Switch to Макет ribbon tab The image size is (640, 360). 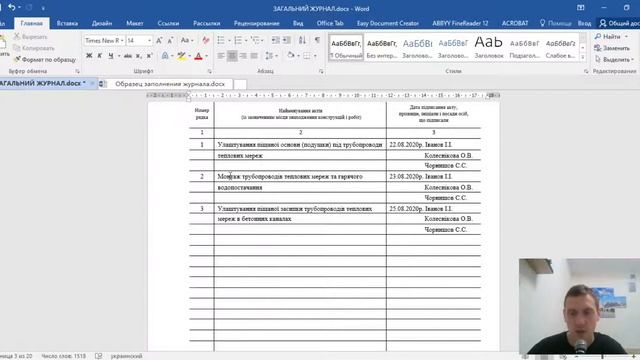[135, 23]
